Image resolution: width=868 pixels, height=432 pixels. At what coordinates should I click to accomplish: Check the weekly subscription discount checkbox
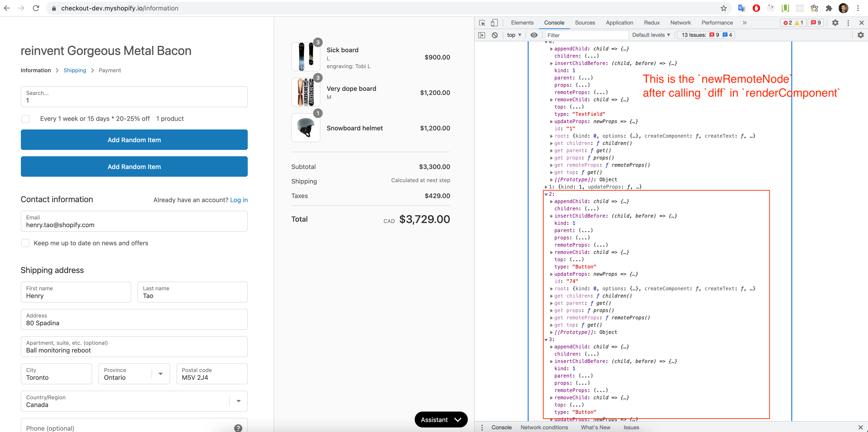(x=25, y=119)
